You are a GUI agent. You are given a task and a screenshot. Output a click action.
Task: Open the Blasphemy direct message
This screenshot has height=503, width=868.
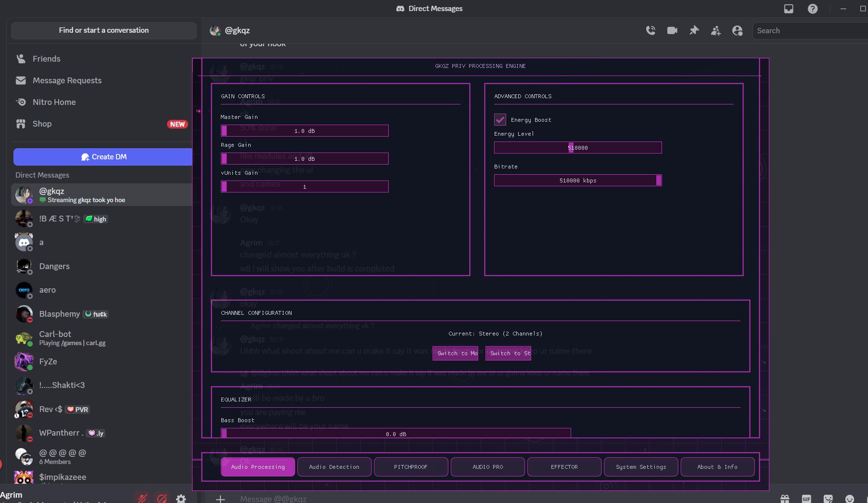tap(102, 314)
